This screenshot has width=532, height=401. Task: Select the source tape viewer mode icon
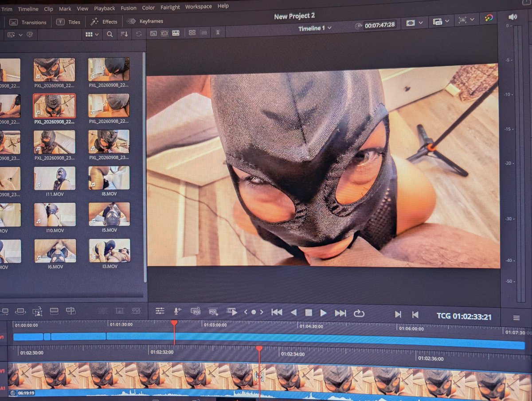pos(164,33)
